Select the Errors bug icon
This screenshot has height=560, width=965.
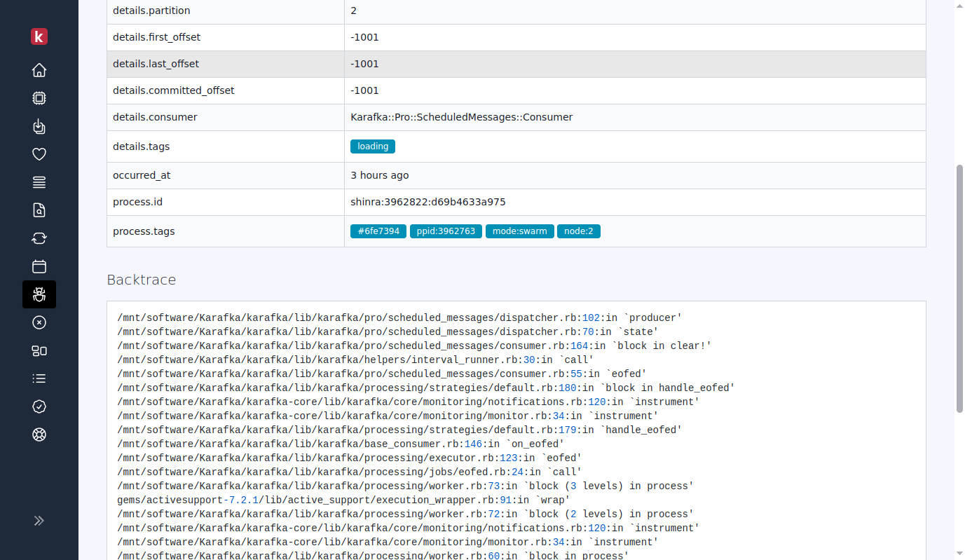coord(39,294)
